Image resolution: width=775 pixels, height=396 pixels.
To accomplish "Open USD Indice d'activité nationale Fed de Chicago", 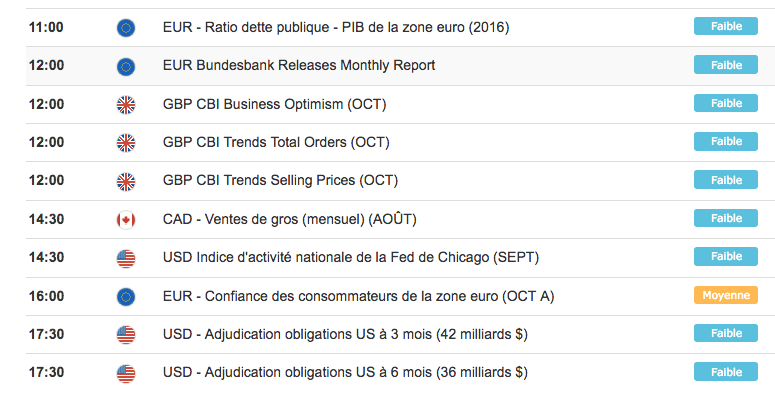I will coord(351,258).
